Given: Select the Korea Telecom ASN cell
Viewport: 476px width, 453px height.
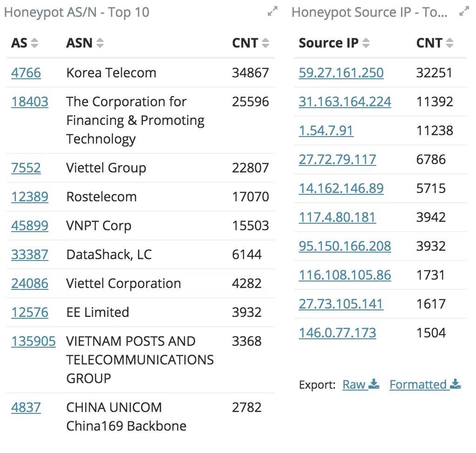Looking at the screenshot, I should (111, 73).
